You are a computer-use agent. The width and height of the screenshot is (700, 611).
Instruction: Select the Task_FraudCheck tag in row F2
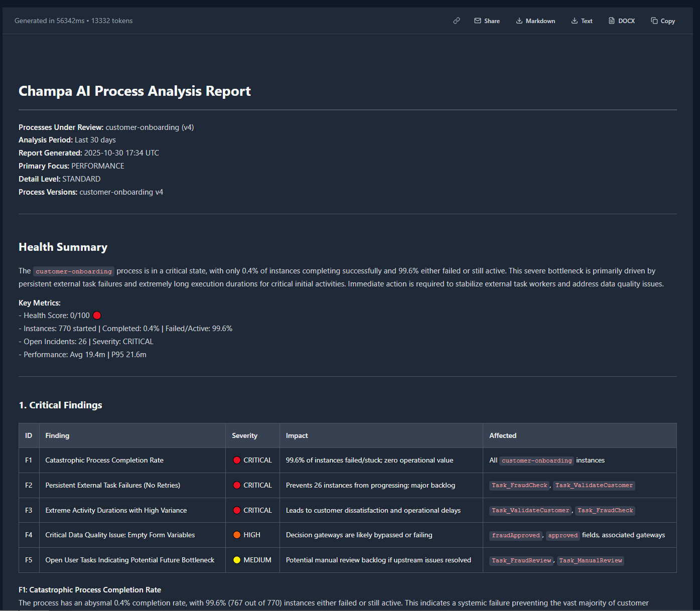[519, 486]
